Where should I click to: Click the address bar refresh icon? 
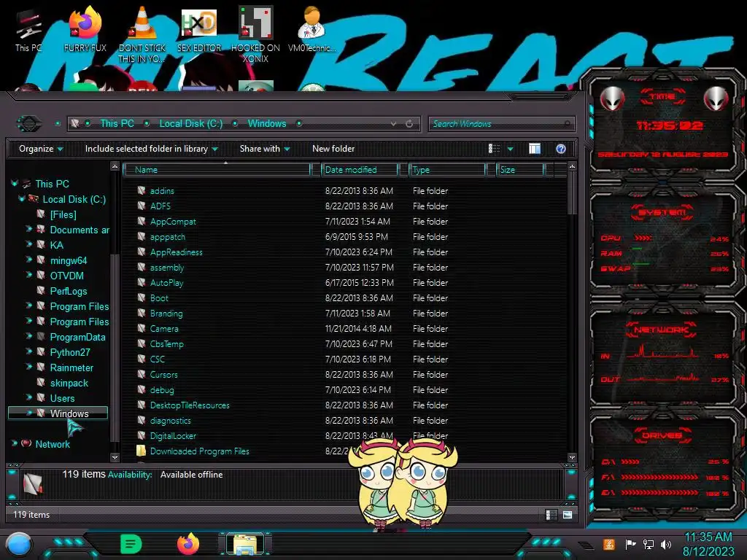(409, 124)
